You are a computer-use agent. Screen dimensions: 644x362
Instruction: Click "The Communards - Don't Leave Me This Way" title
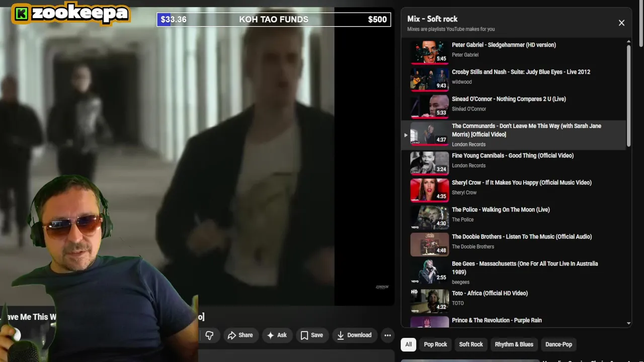pos(526,130)
